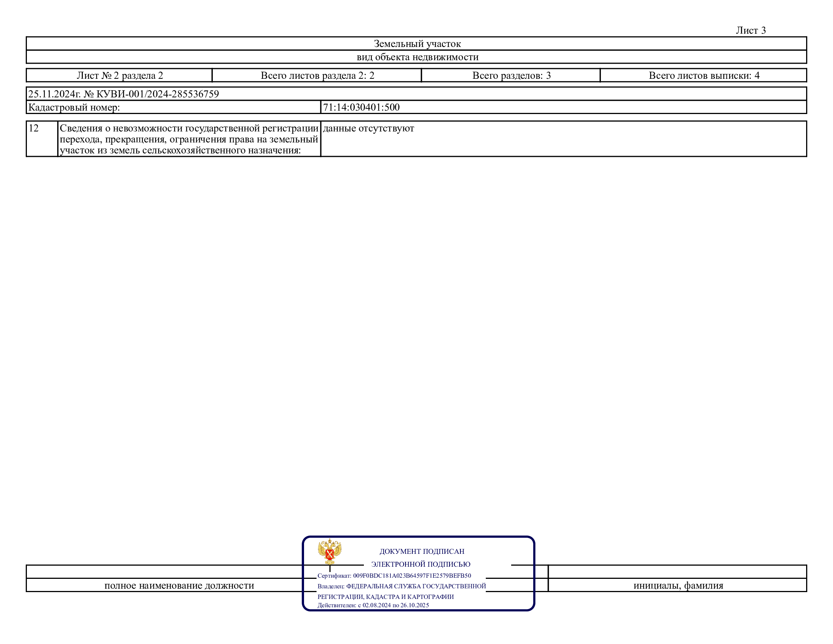Click the 'Кадастровый номер:' label

(74, 108)
